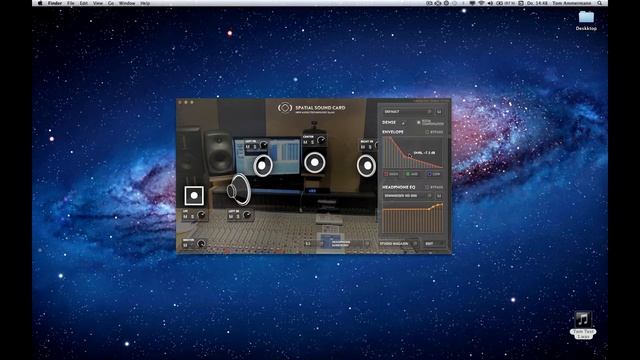The height and width of the screenshot is (360, 640).
Task: Open the Studio Magazin room dropdown
Action: (398, 244)
